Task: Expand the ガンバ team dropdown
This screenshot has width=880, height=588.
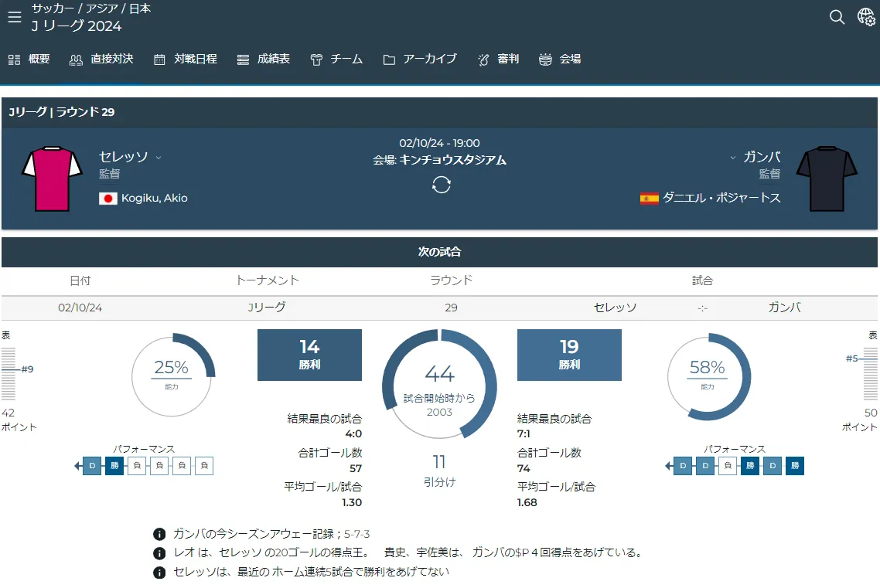Action: (732, 158)
